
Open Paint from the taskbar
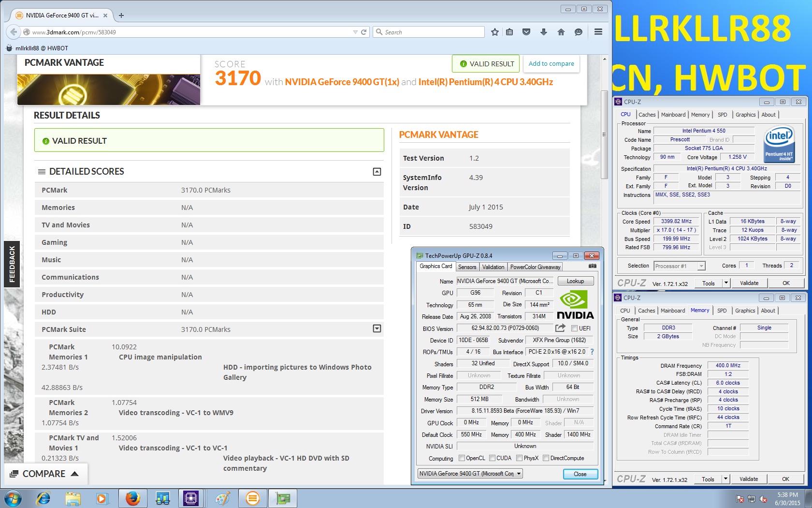pyautogui.click(x=223, y=498)
